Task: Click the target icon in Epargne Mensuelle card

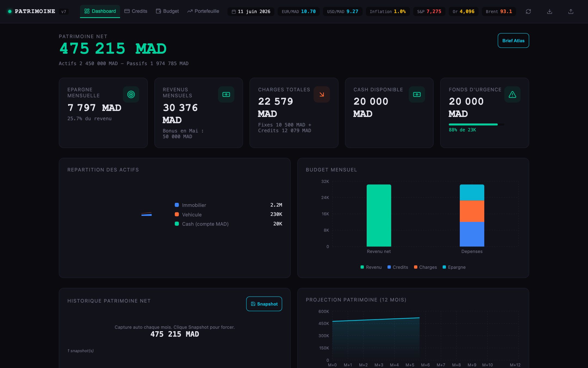Action: 131,94
